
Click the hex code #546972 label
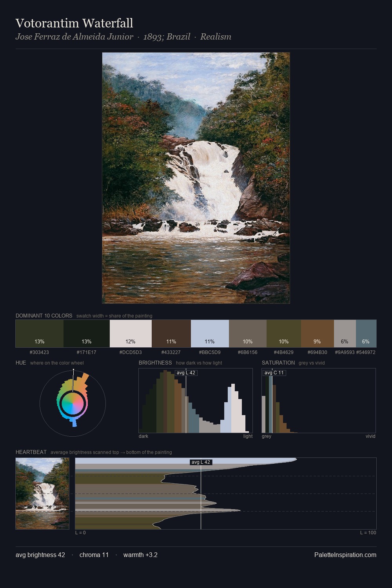(x=366, y=352)
